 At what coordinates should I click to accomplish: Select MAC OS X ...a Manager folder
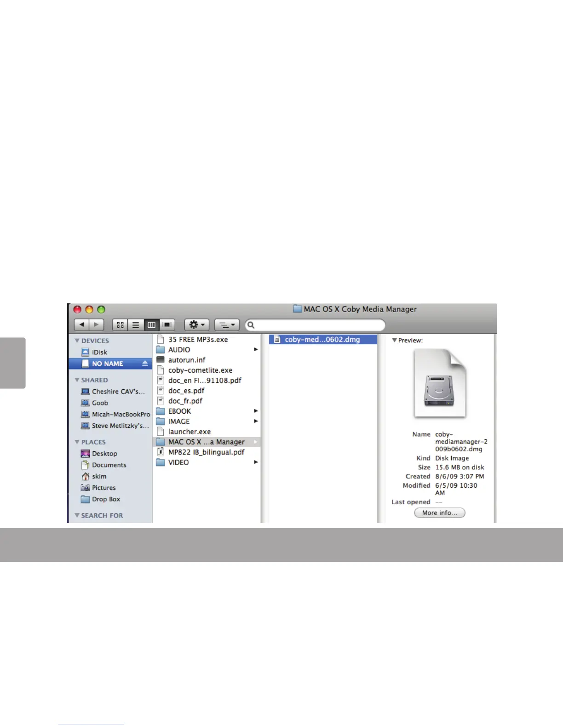tap(207, 442)
